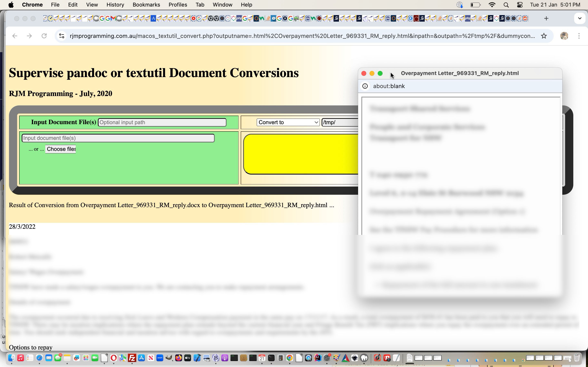Viewport: 588px width, 367px height.
Task: Open the site information icon in address bar
Action: pos(62,36)
